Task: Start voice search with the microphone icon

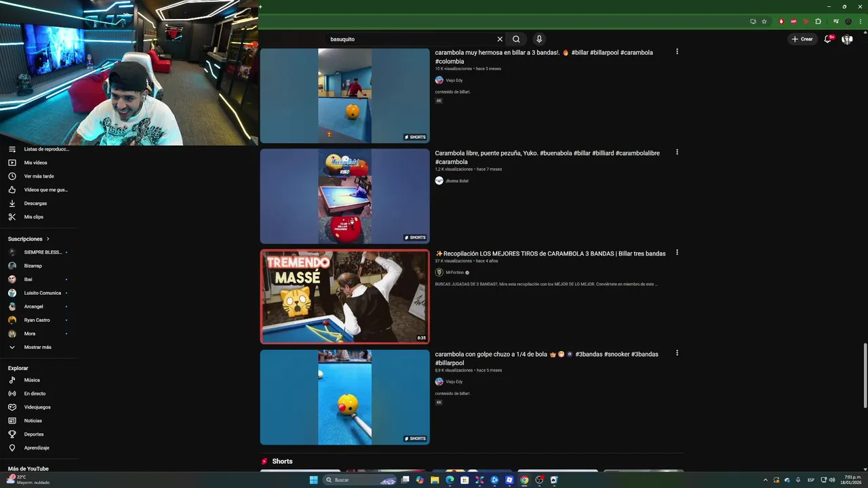Action: (x=538, y=39)
